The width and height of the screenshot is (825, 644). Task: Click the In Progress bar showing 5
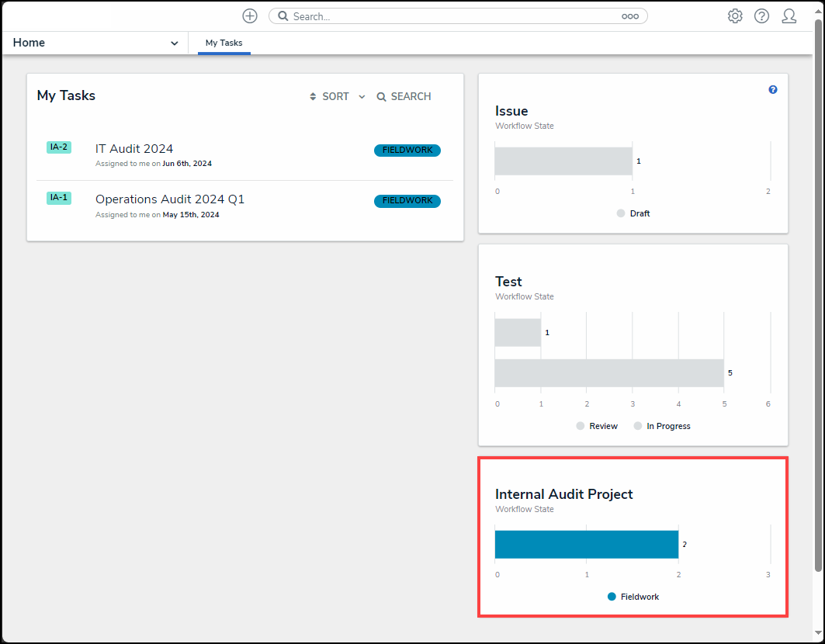[x=609, y=373]
